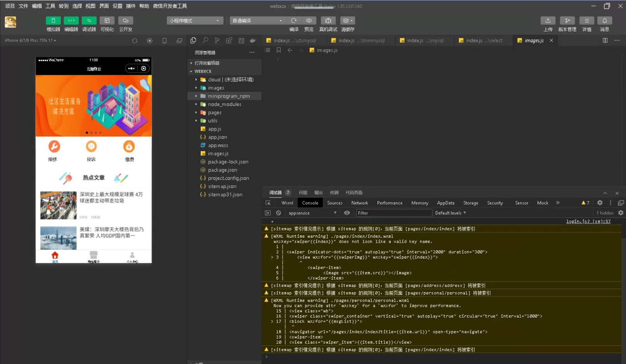
Task: Toggle the Simulator (模拟器) panel
Action: click(53, 21)
